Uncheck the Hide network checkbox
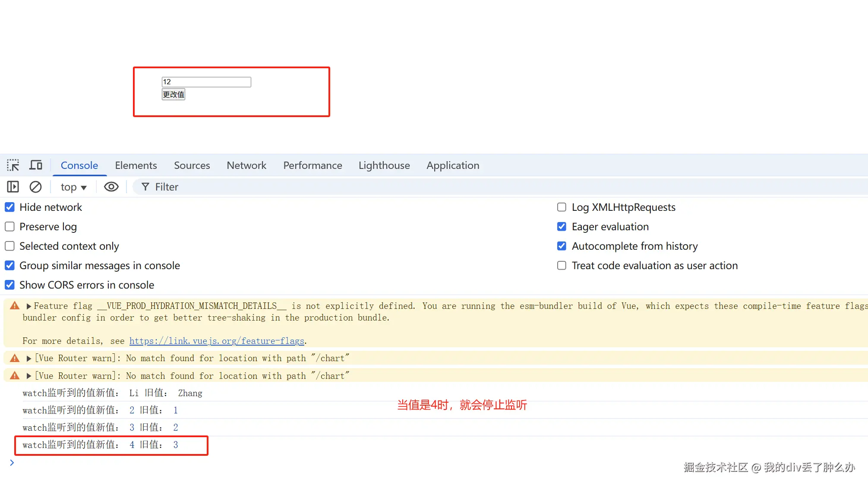Screen dimensions: 868x486 point(9,207)
